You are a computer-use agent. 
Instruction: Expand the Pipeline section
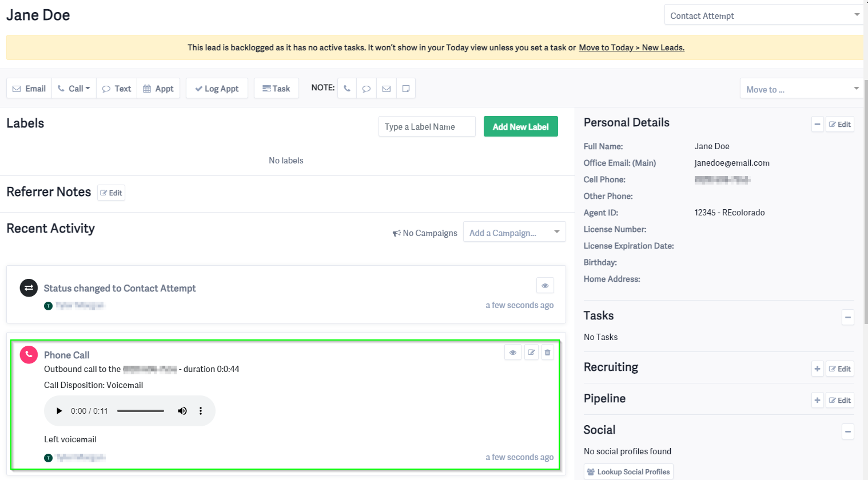[818, 400]
